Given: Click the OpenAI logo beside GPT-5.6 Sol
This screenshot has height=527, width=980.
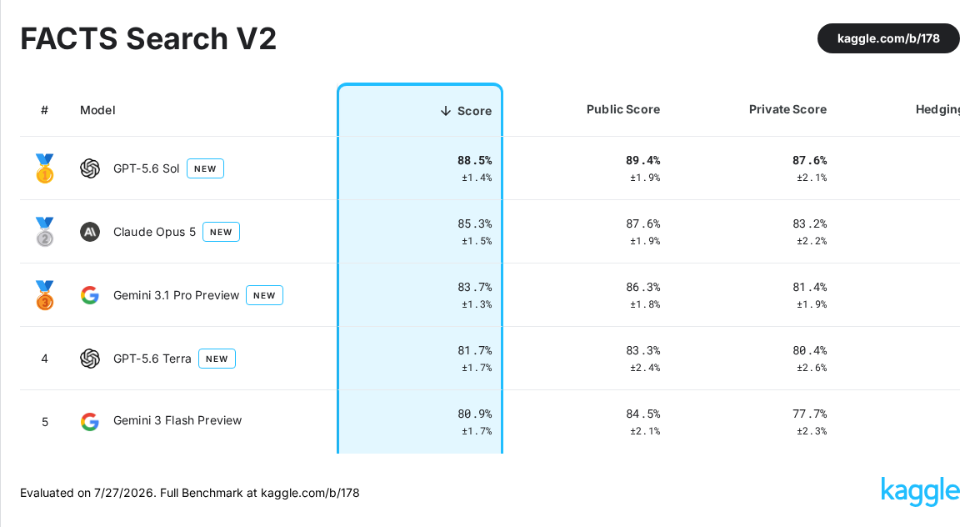Looking at the screenshot, I should pyautogui.click(x=90, y=168).
